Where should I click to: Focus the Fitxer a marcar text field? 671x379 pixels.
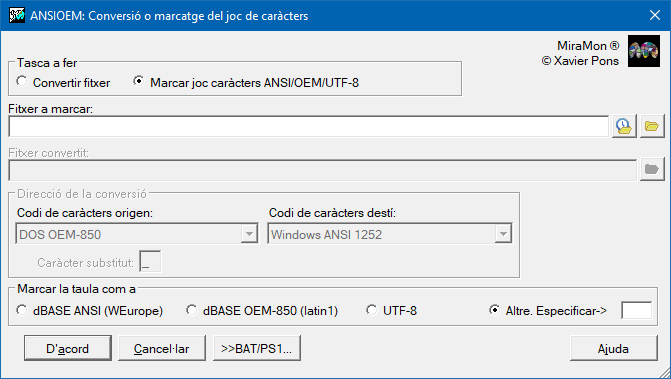coord(309,126)
